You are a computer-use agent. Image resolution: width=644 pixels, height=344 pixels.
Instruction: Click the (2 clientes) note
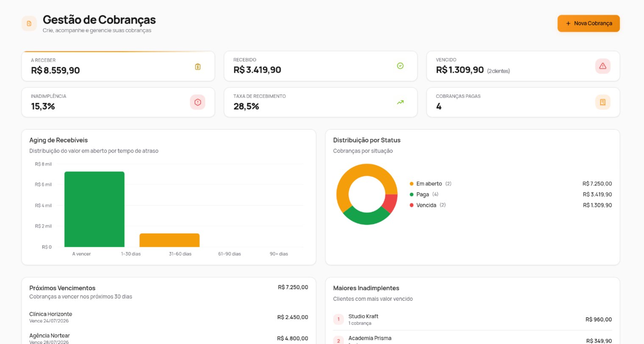[498, 71]
